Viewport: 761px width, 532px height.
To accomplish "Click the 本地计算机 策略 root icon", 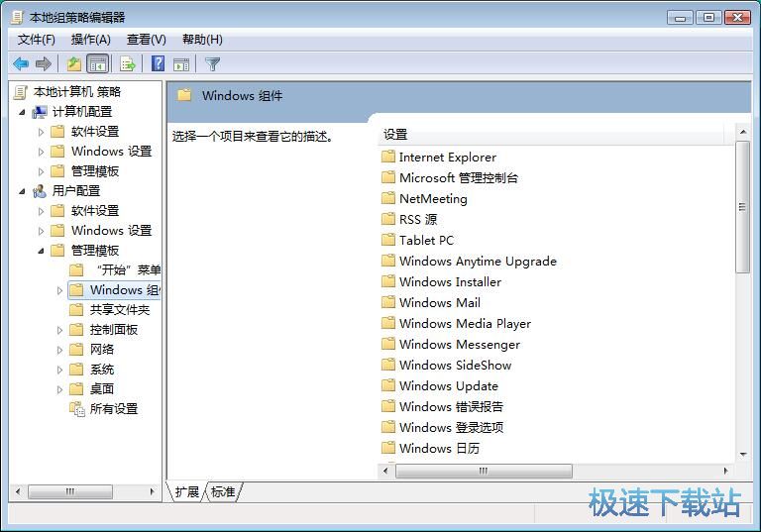I will (x=21, y=92).
